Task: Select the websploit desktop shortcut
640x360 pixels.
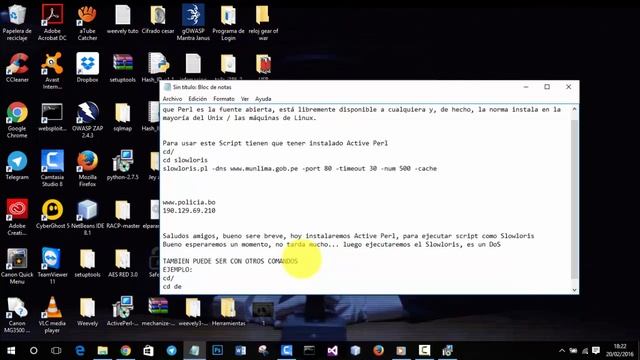Action: 52,116
